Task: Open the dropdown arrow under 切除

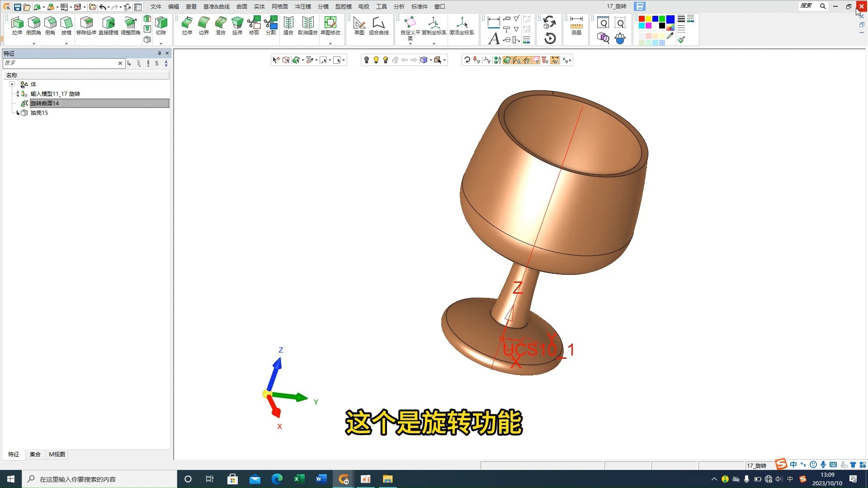Action: tap(161, 44)
